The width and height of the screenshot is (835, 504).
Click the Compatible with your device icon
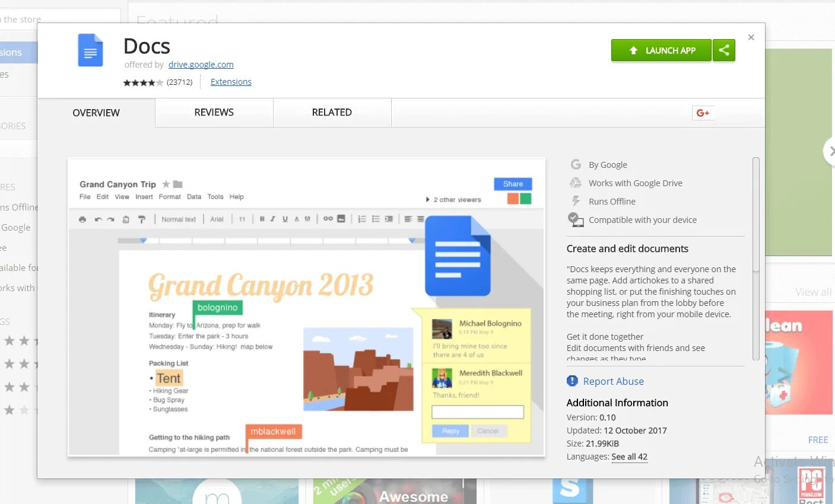576,219
